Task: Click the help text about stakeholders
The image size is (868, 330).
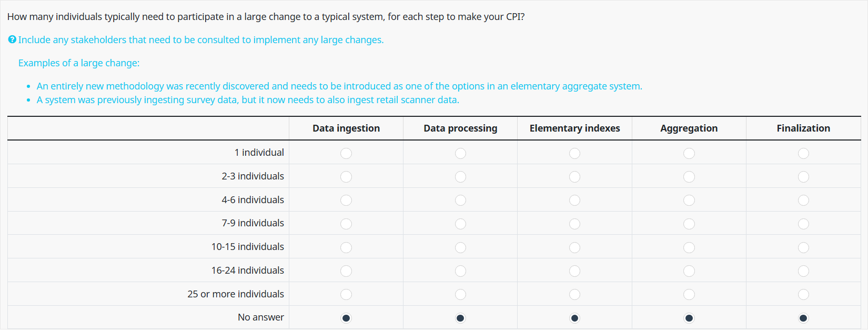Action: tap(201, 40)
